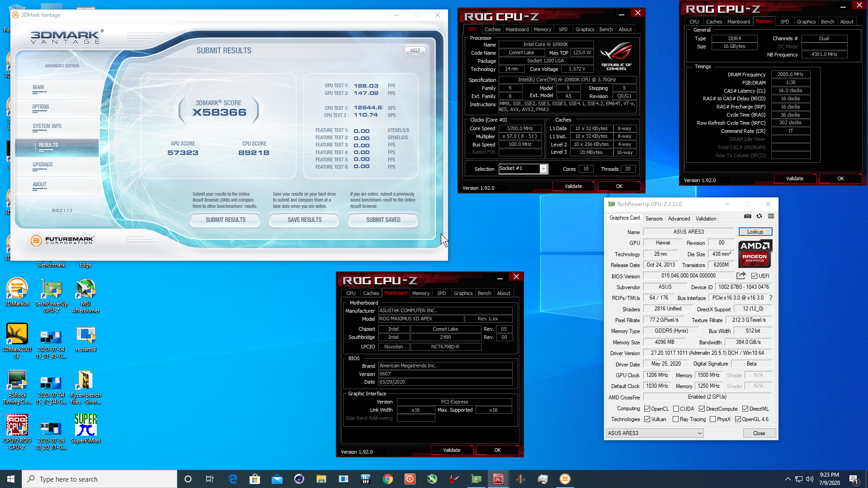The height and width of the screenshot is (488, 868).
Task: Open File Explorer from the taskbar
Action: [x=321, y=479]
